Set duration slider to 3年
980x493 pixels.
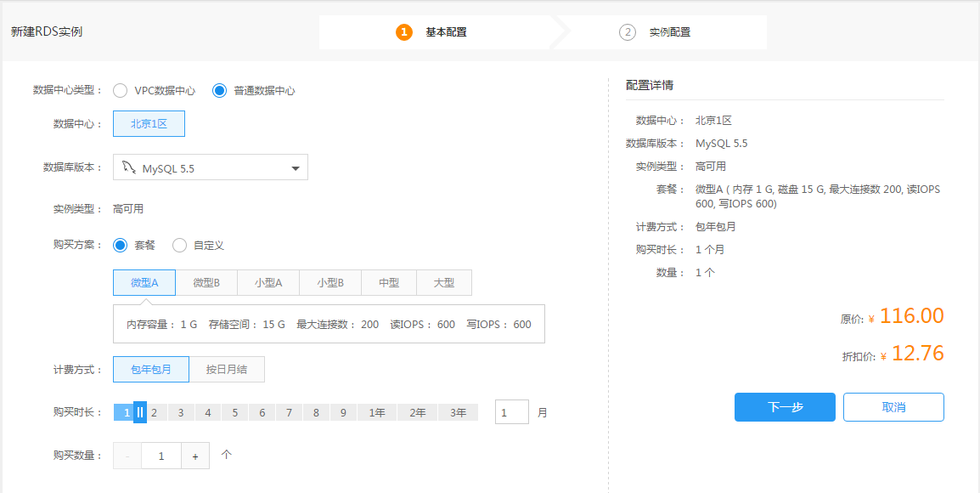click(x=458, y=413)
